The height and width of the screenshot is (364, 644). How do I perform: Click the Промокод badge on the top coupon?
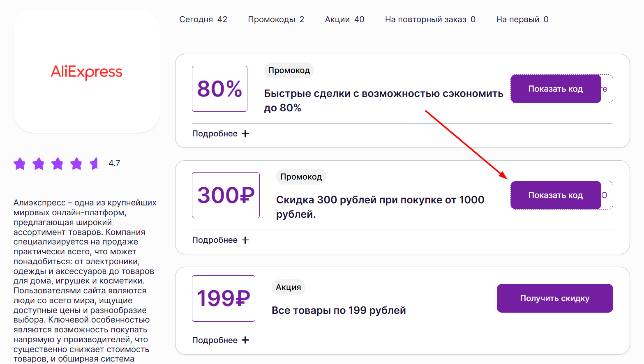(x=289, y=70)
